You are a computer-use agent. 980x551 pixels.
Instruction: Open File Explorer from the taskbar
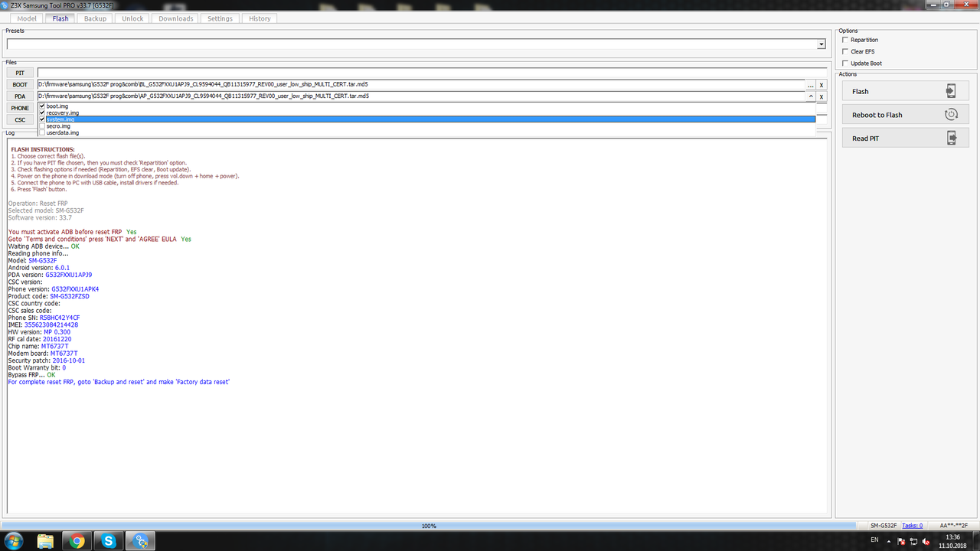point(45,541)
